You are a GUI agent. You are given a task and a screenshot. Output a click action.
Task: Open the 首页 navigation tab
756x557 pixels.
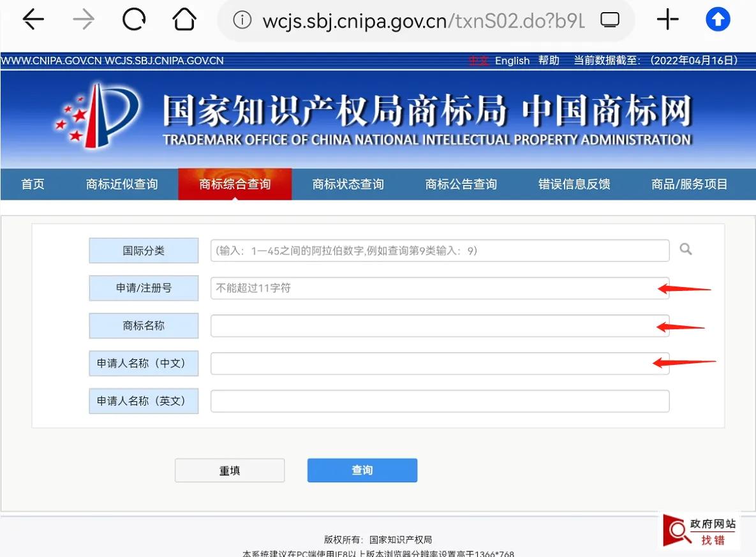[x=33, y=184]
